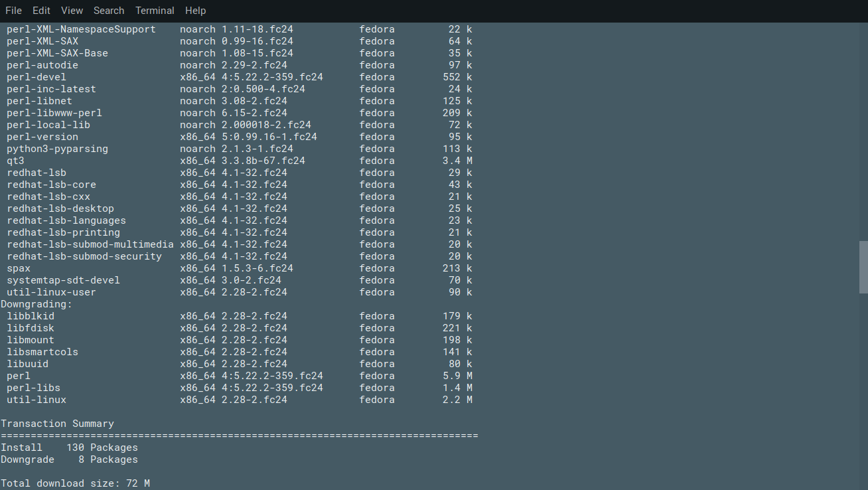This screenshot has height=490, width=868.
Task: Grab the terminal's vertical scrollbar thumb
Action: [x=863, y=267]
